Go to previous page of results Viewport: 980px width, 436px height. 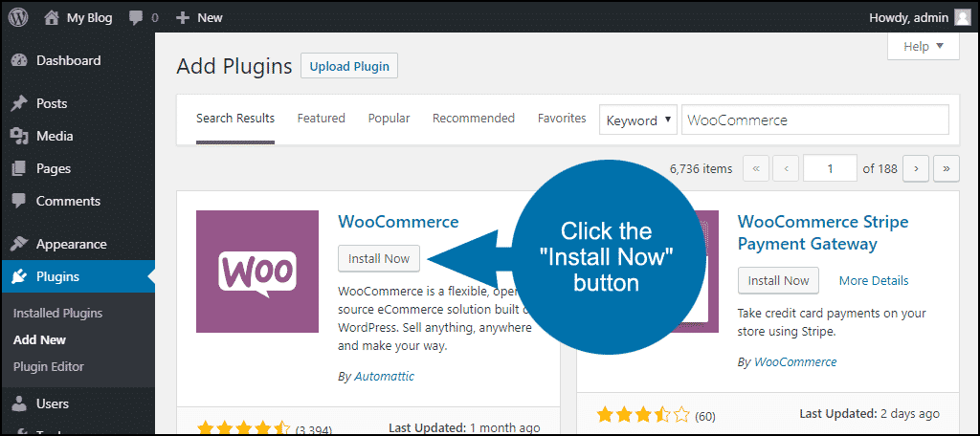point(786,168)
